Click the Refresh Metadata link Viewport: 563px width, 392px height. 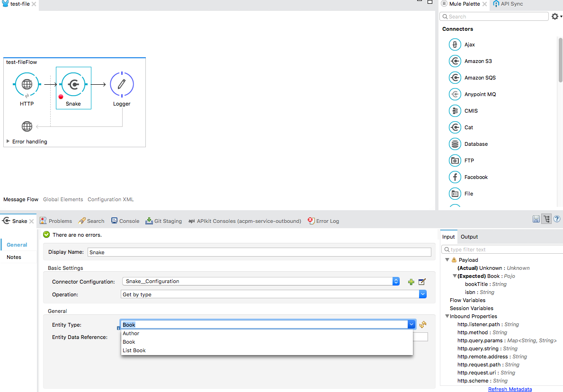click(x=509, y=389)
